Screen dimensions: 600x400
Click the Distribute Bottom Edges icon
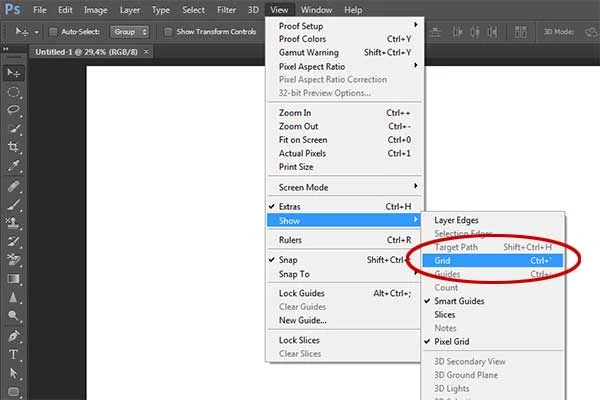click(435, 32)
